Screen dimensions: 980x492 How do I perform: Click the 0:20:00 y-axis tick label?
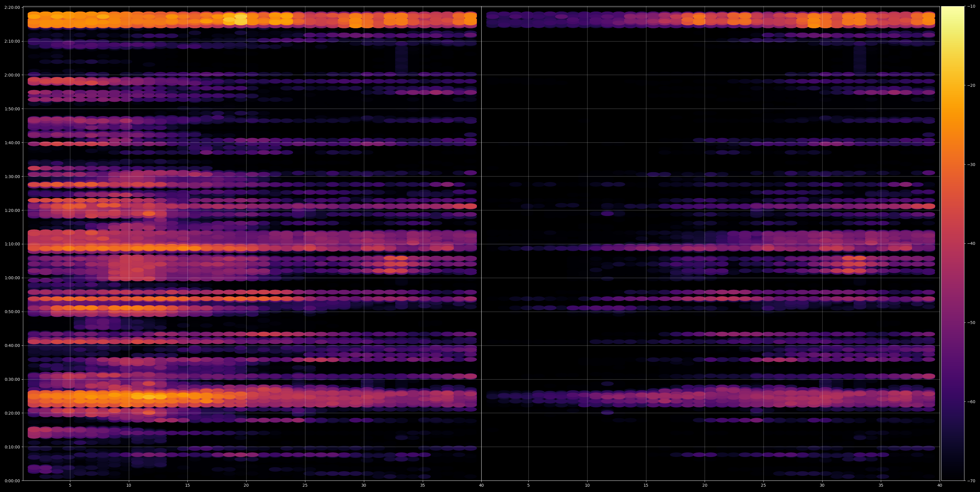coord(12,413)
